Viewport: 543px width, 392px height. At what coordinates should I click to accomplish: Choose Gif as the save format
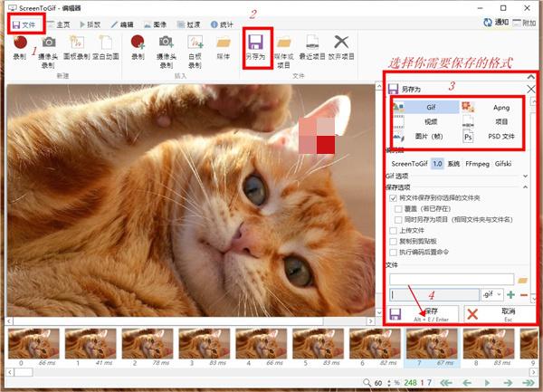[426, 107]
